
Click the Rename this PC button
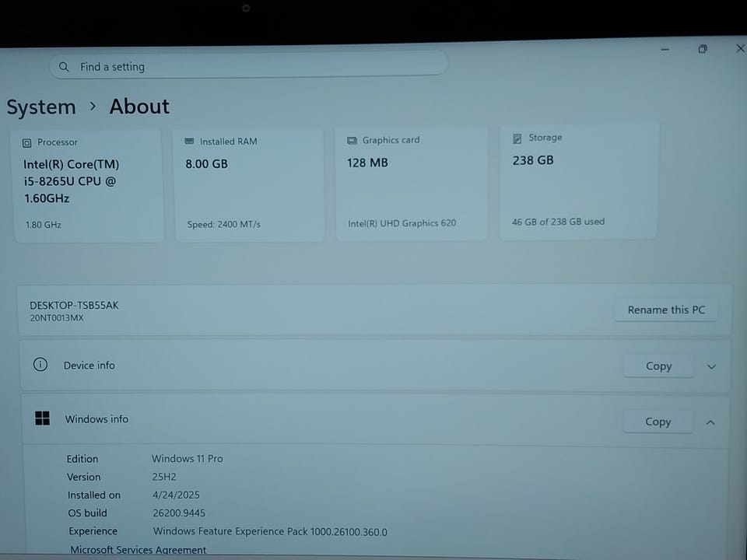(666, 310)
